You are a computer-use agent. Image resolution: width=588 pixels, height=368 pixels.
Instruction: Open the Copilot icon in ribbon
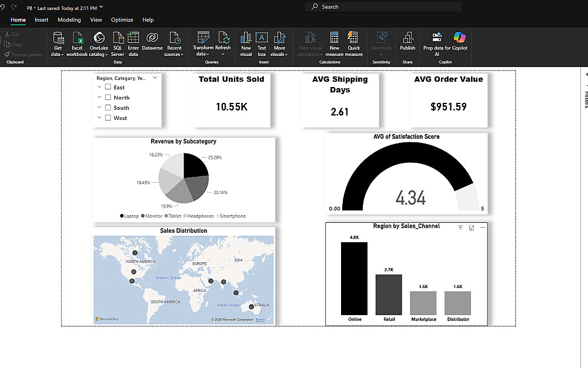pos(460,38)
